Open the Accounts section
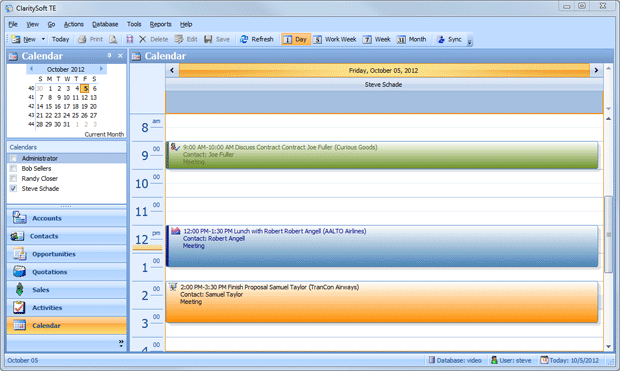620x371 pixels. point(66,218)
